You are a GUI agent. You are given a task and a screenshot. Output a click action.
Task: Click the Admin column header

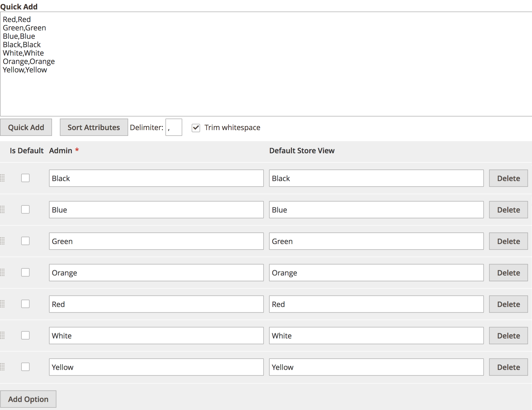coord(61,151)
